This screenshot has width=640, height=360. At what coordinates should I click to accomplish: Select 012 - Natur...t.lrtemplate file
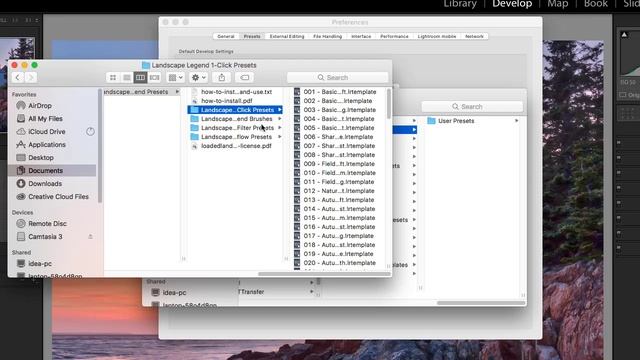(338, 191)
